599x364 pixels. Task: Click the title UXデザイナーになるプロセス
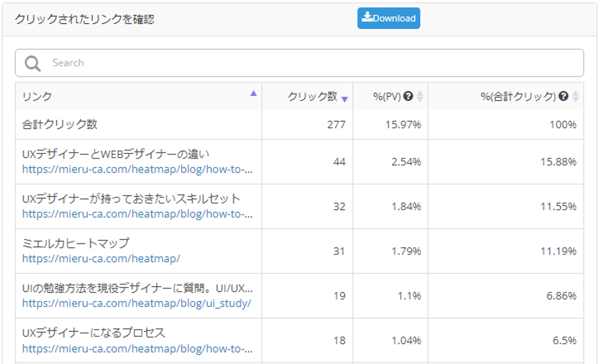point(94,333)
